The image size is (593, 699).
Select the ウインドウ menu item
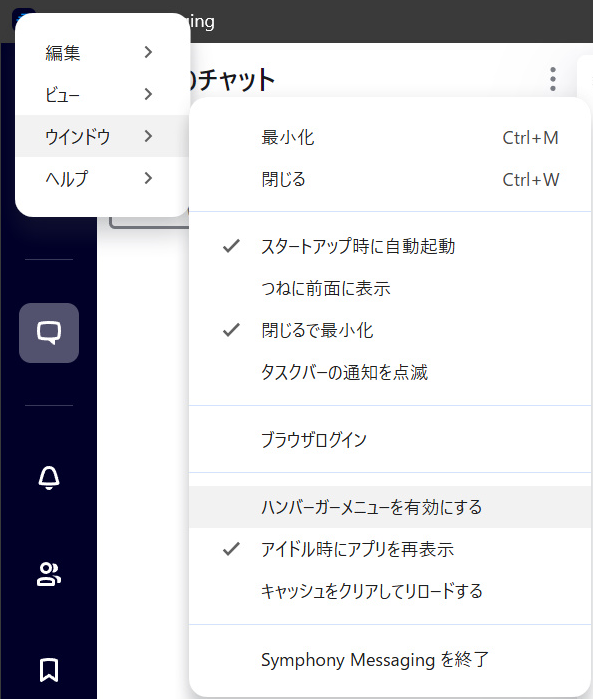click(102, 136)
